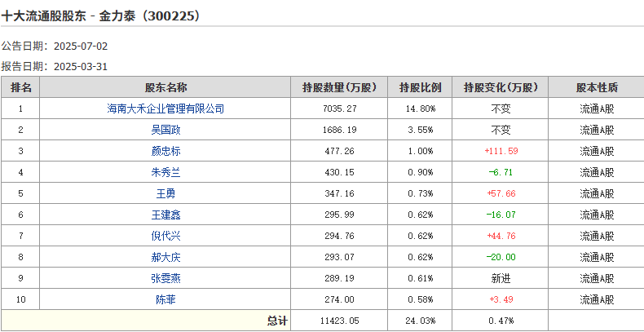Click the 持股数量(万股) column header

[339, 87]
